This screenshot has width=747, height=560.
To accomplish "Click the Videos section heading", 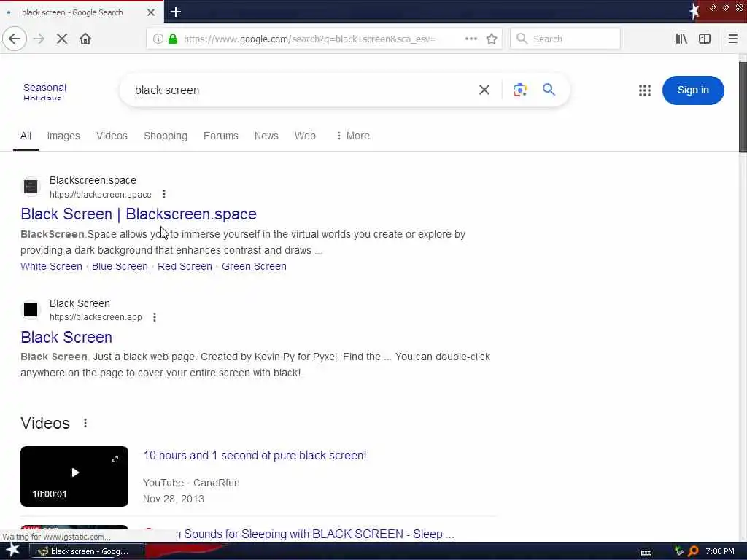I will [45, 423].
